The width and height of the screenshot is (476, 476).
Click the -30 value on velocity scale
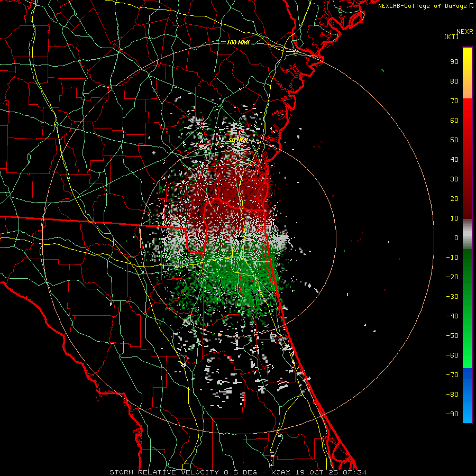[452, 297]
